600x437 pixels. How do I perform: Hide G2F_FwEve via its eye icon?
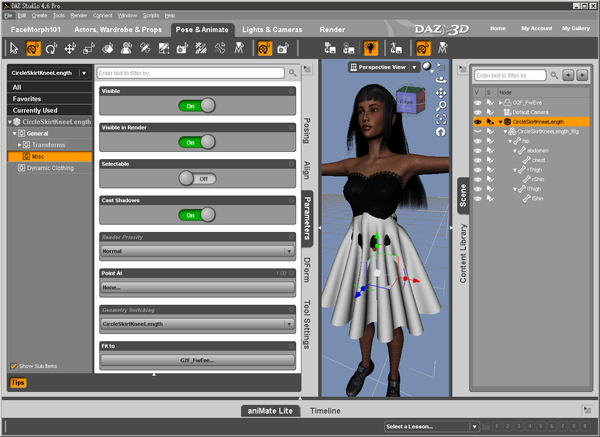click(478, 103)
